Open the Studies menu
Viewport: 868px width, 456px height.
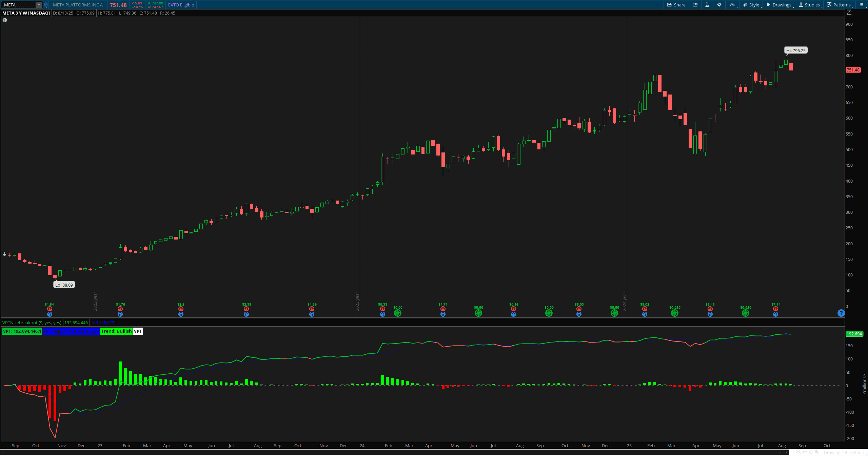click(810, 5)
